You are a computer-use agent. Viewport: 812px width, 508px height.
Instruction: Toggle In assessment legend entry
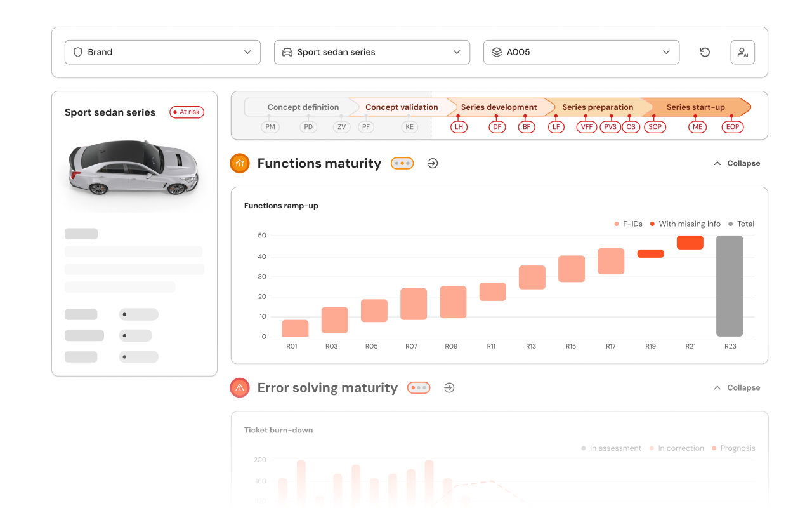click(x=611, y=448)
